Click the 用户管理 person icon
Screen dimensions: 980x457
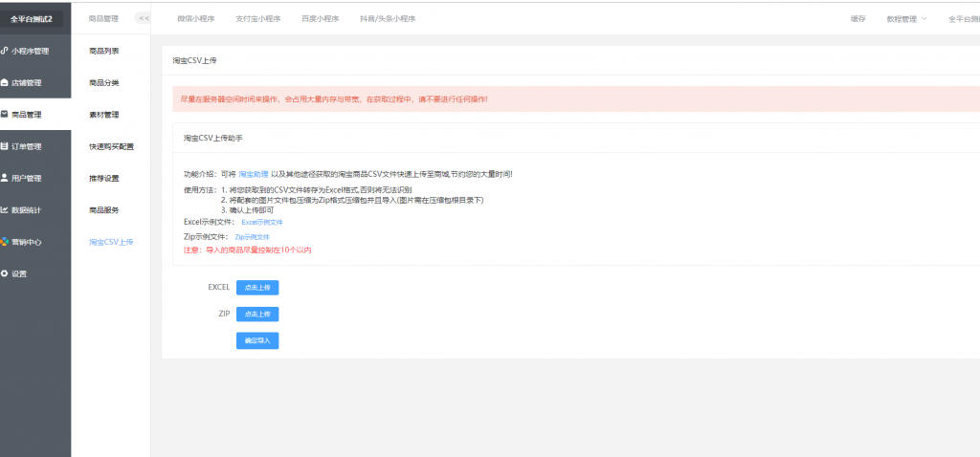pyautogui.click(x=5, y=178)
